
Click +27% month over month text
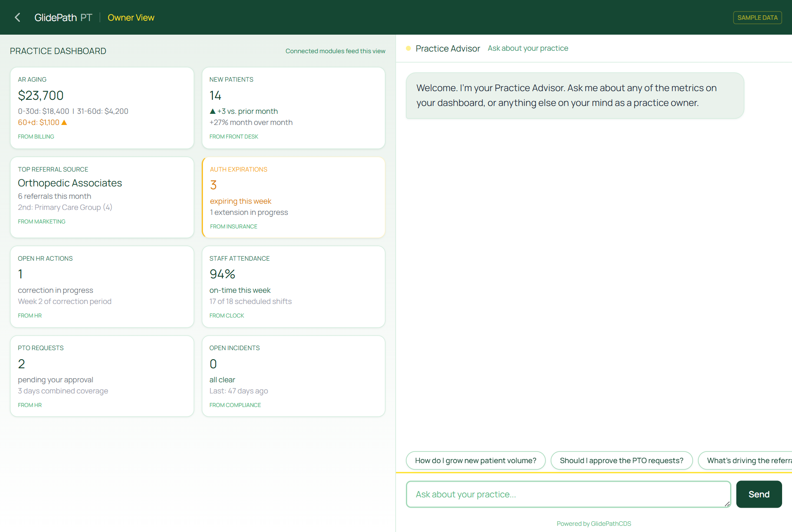251,122
